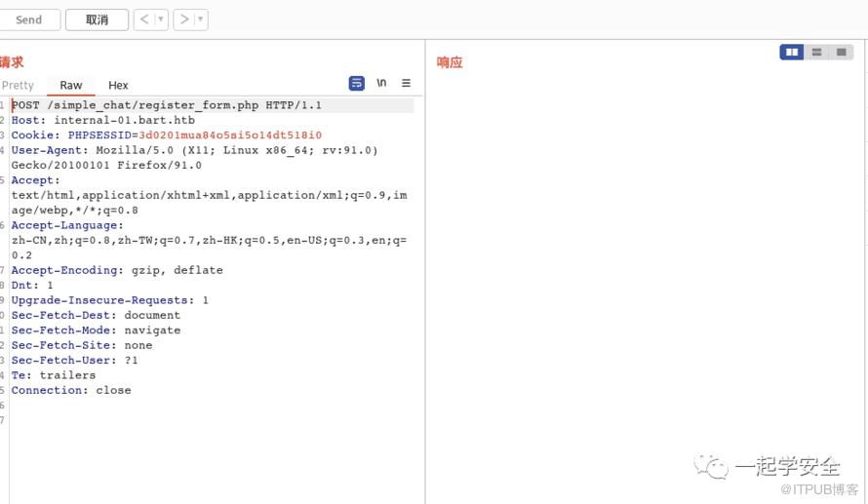Click the 请求 request panel heading
The image size is (868, 504).
pos(12,62)
